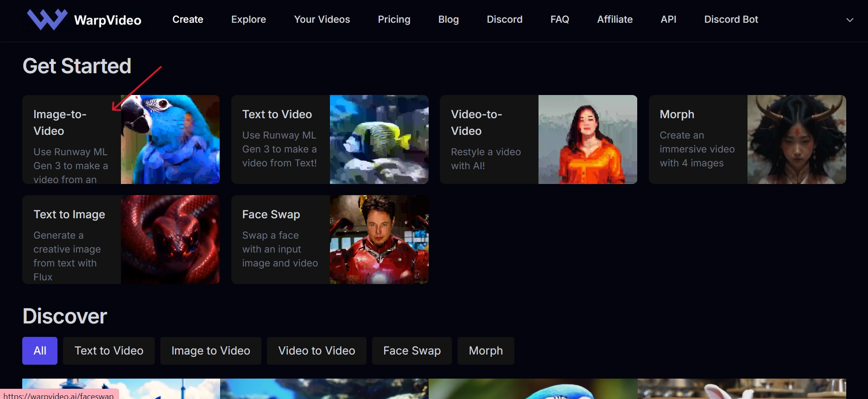Open the Discord Bot page
The image size is (868, 399).
731,19
